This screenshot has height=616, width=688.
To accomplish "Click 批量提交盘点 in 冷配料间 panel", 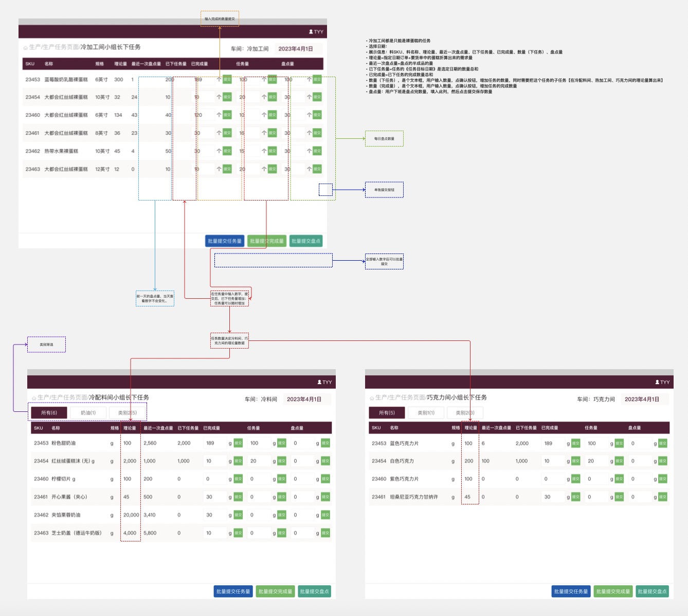I will 315,591.
